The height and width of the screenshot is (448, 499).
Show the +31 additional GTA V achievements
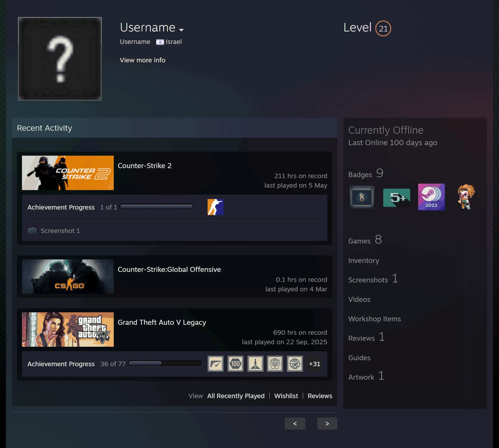[x=314, y=364]
